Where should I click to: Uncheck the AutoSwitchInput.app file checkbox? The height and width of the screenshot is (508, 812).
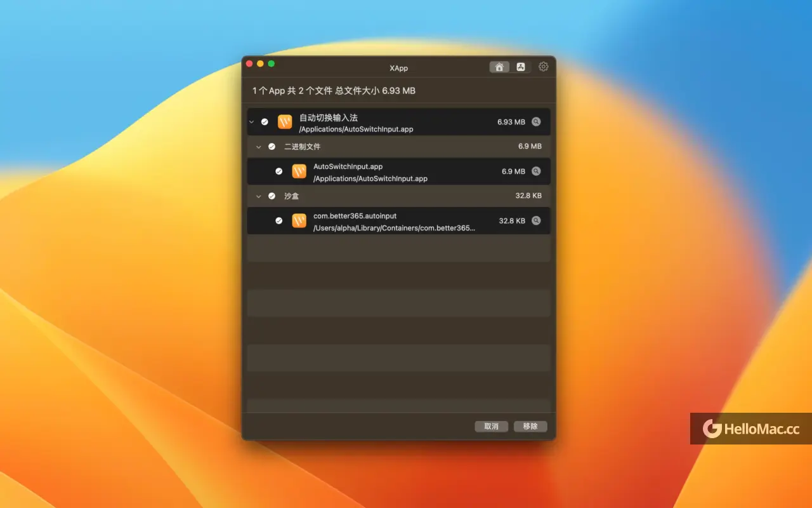click(x=278, y=171)
